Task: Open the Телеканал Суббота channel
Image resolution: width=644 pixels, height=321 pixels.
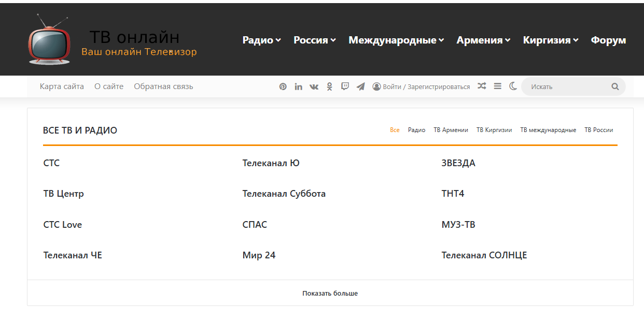Action: [284, 194]
